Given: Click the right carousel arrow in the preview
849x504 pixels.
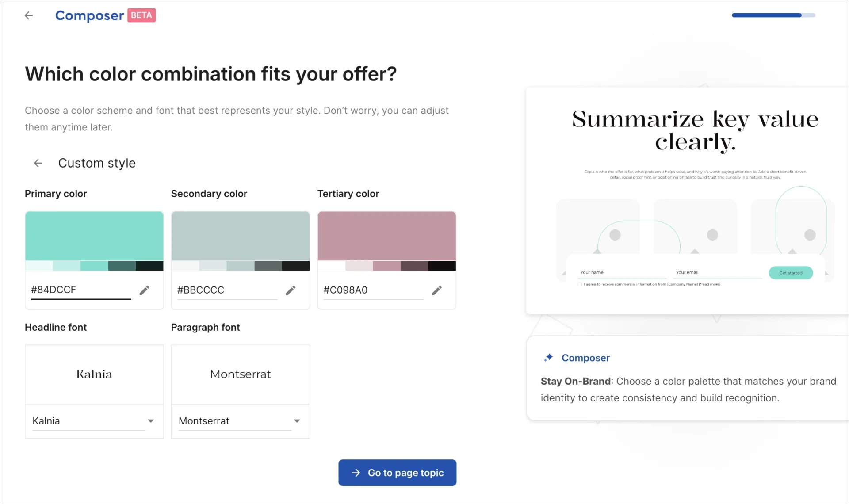Looking at the screenshot, I should 827,274.
